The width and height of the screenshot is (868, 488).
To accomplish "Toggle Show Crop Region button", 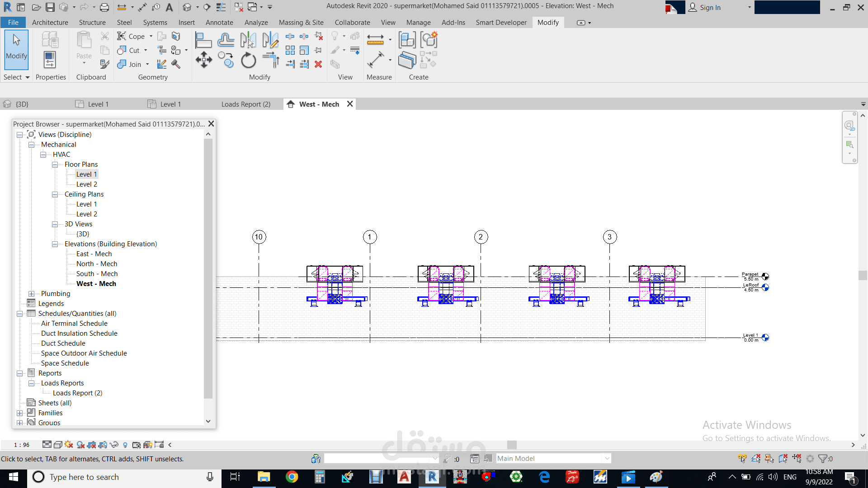I will (x=103, y=445).
